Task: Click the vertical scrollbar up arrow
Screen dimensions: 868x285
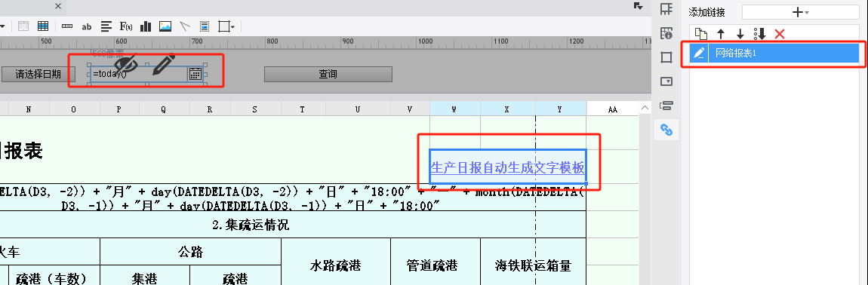Action: pyautogui.click(x=645, y=107)
